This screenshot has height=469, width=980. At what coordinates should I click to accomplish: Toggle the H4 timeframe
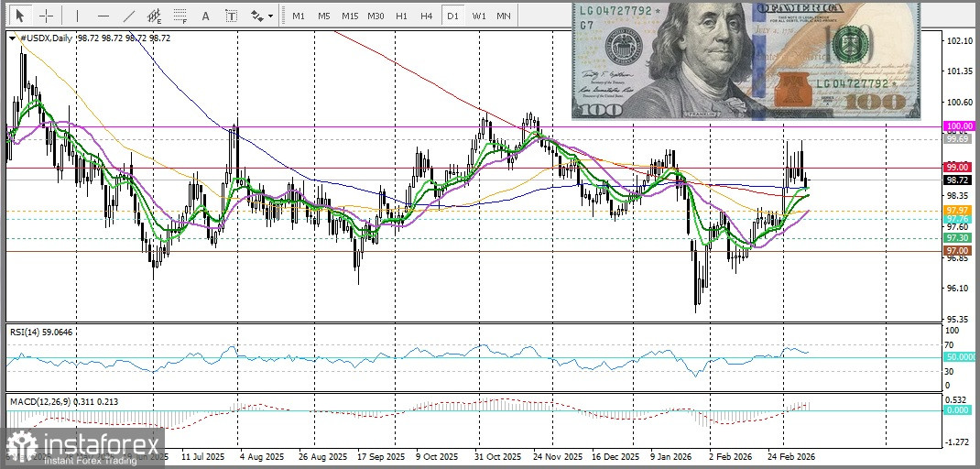[x=427, y=16]
